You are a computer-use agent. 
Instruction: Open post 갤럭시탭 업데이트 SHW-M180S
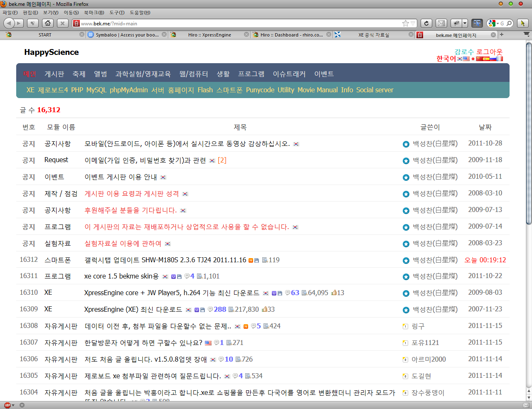click(165, 260)
